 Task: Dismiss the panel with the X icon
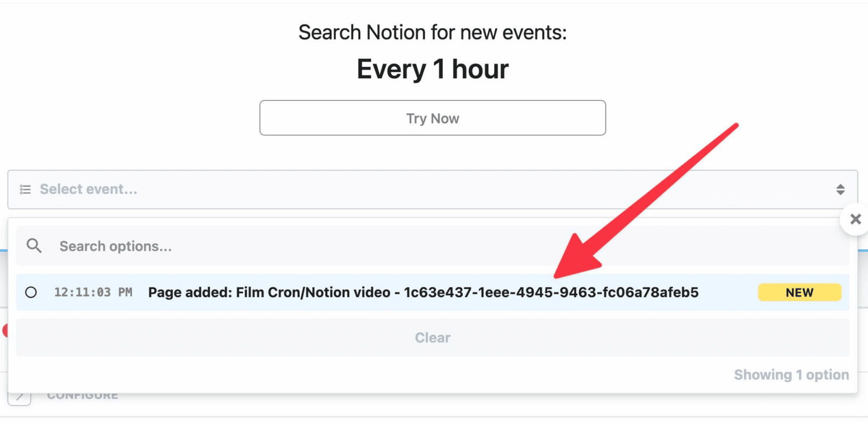pos(856,219)
